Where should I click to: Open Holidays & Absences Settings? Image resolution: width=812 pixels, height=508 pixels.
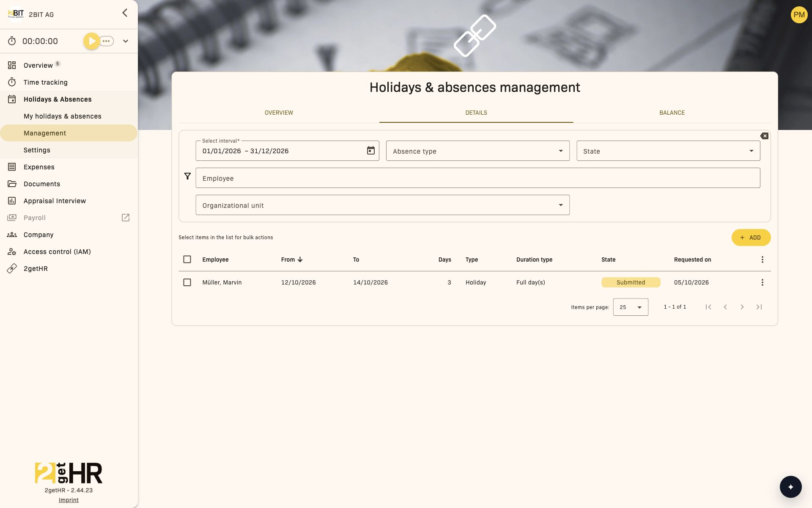[69, 150]
